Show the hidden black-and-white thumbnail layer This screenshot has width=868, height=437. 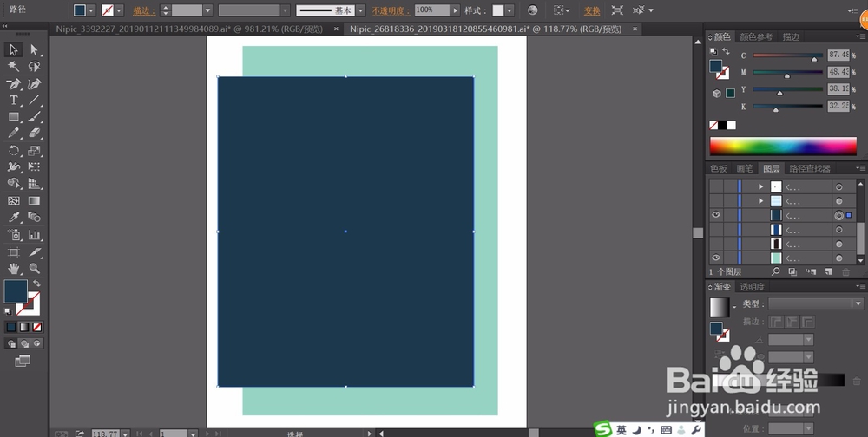[x=716, y=244]
